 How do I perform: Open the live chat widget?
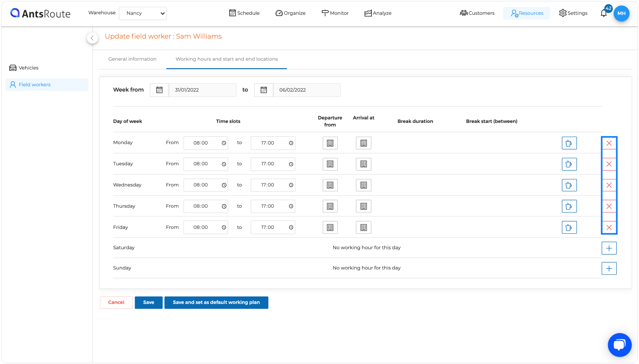click(619, 345)
